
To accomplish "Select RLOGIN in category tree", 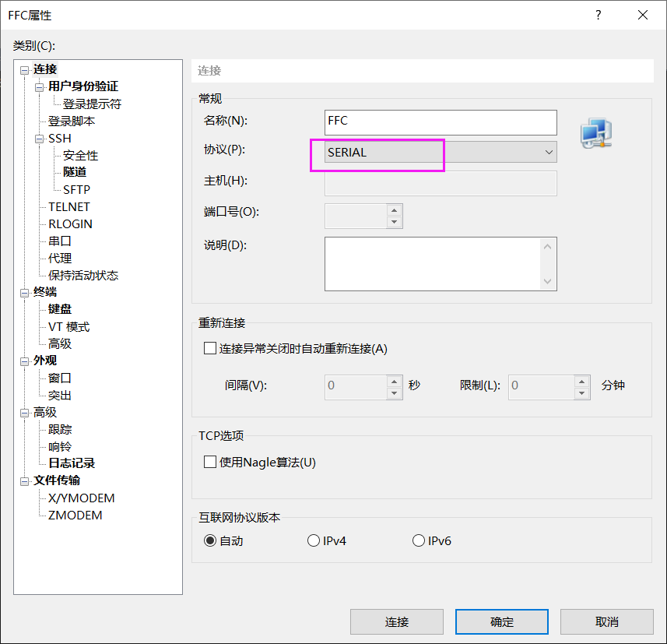I will point(70,224).
